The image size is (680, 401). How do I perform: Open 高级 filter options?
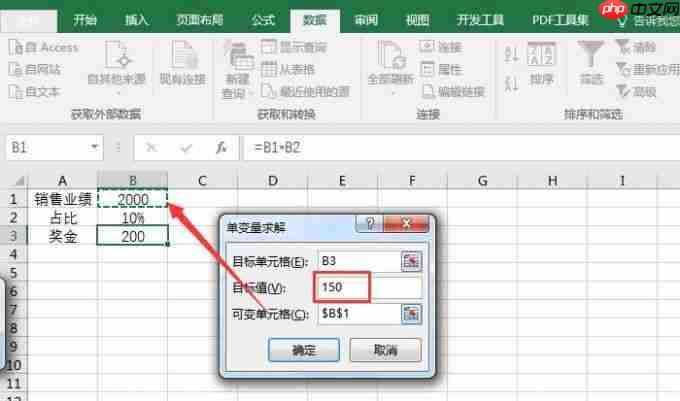pyautogui.click(x=636, y=91)
